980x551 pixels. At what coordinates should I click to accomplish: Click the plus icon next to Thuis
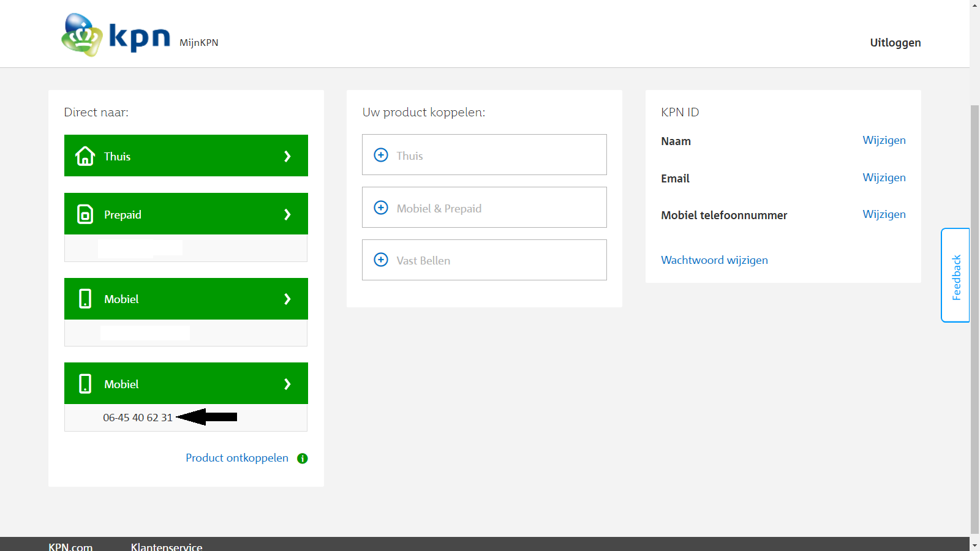click(381, 155)
